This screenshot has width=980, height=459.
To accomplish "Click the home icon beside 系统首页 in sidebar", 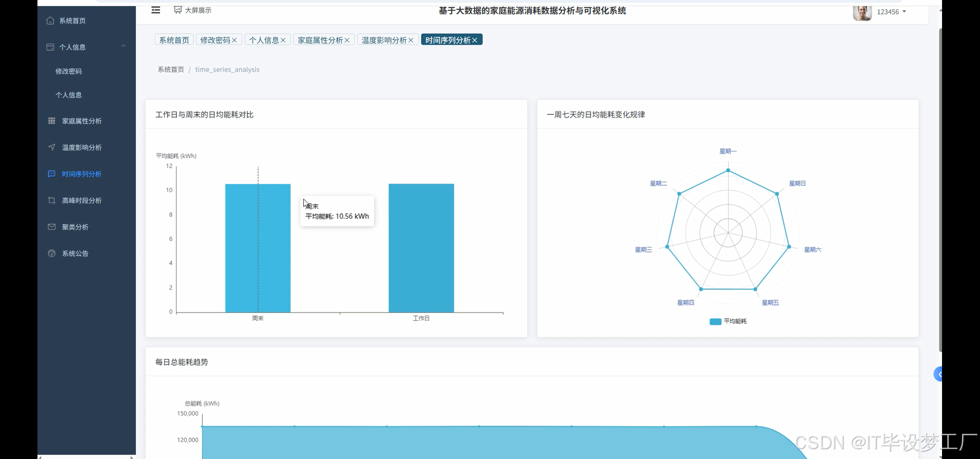I will pos(50,21).
